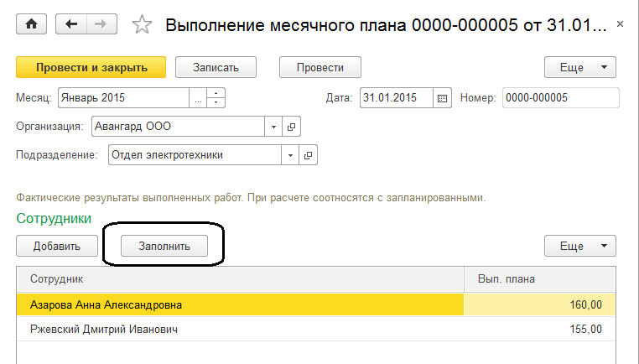Go to the home page icon

click(x=32, y=24)
